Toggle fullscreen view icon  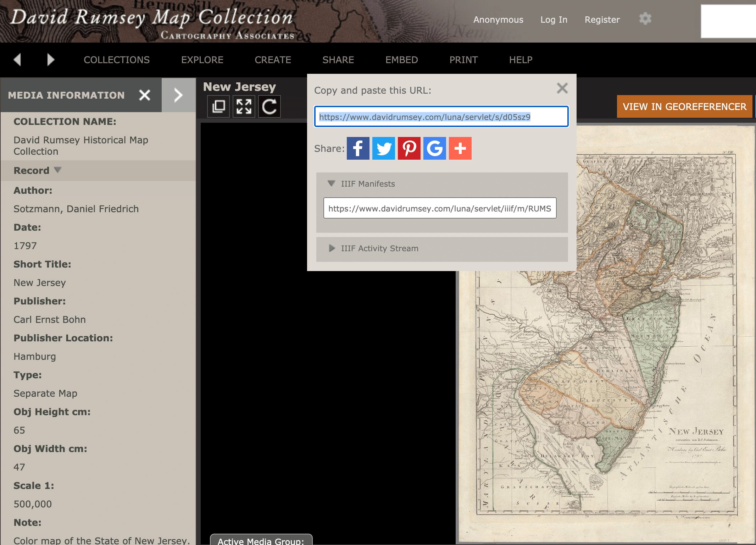(x=244, y=106)
